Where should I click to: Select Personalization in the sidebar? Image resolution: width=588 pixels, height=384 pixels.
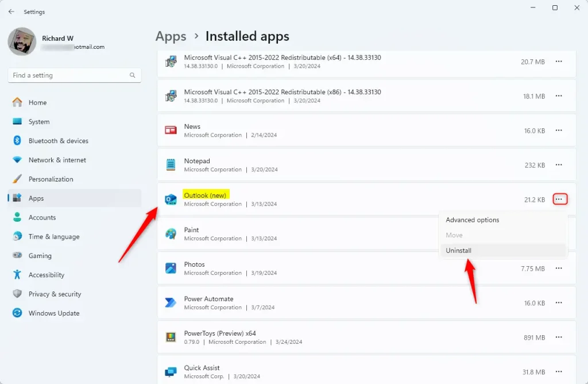click(74, 179)
